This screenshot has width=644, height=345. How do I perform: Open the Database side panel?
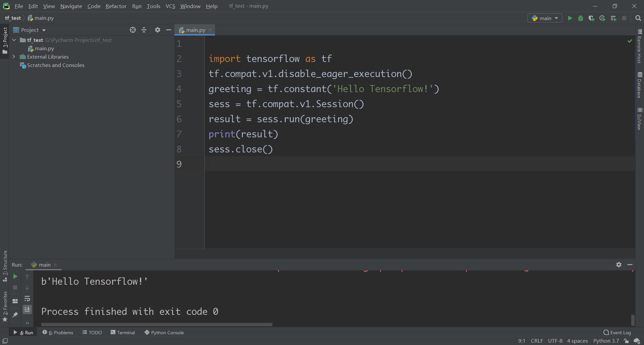tap(639, 85)
